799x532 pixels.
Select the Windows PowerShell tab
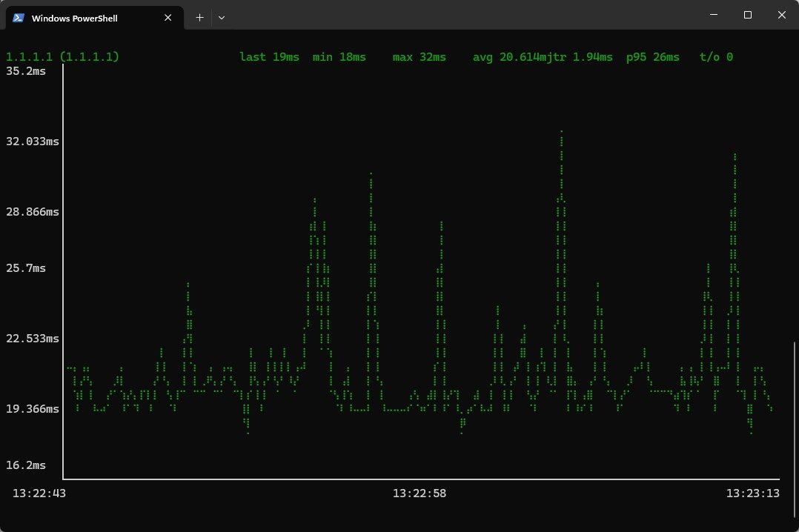(95, 18)
